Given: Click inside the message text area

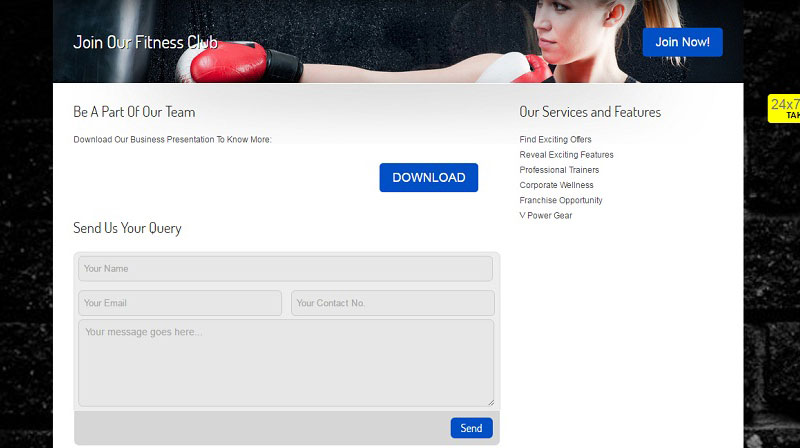Looking at the screenshot, I should pos(285,362).
